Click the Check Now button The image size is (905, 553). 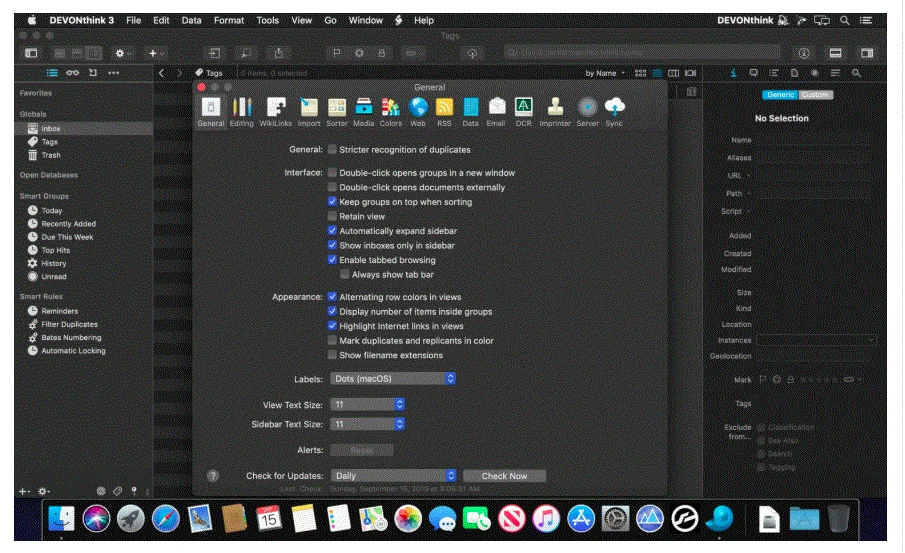504,476
